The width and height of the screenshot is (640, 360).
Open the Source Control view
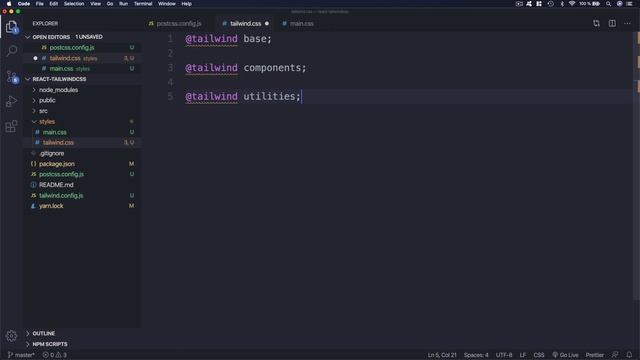click(12, 77)
